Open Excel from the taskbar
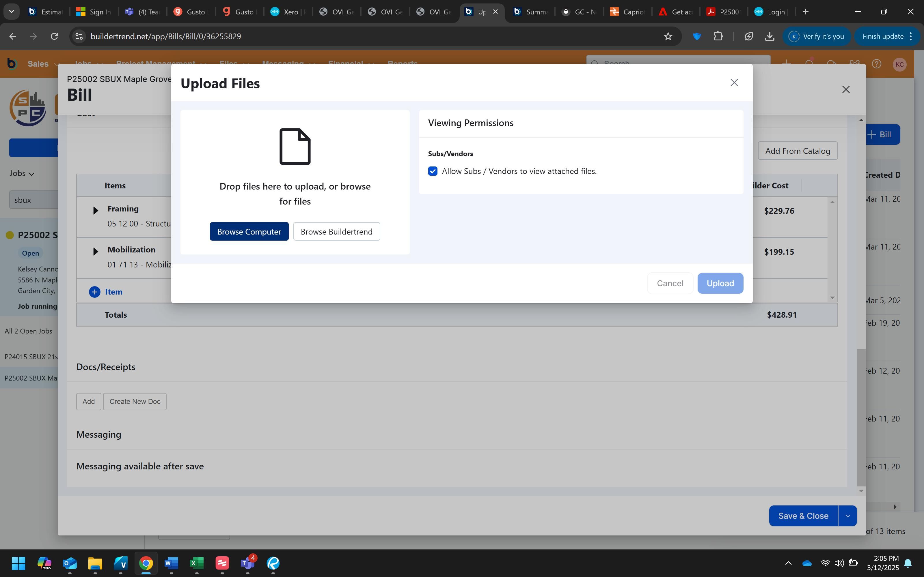 196,563
